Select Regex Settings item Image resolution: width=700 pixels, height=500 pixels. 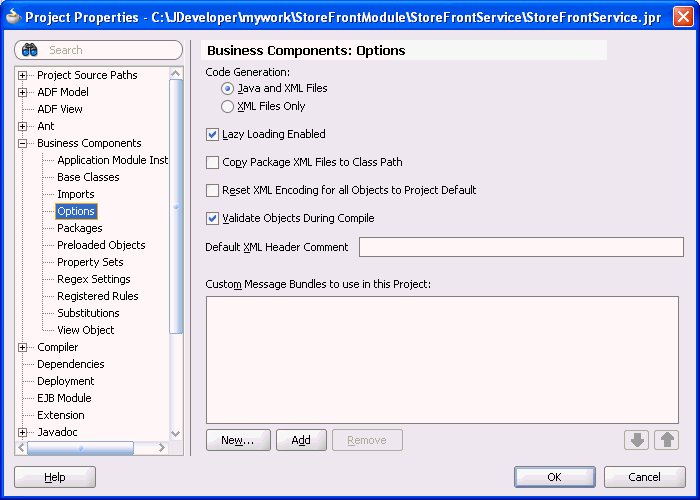point(93,279)
